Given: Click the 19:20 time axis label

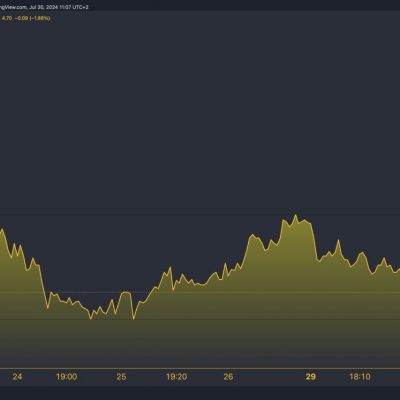Looking at the screenshot, I should 176,377.
